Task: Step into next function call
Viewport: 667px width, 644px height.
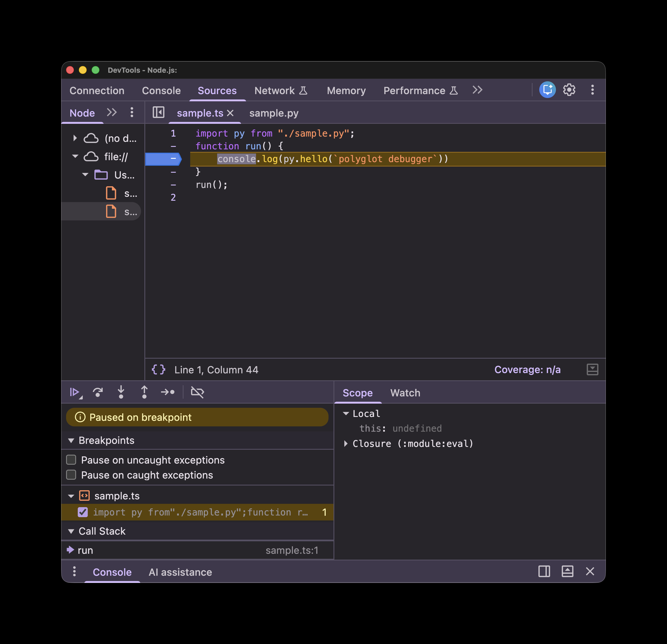Action: 121,392
